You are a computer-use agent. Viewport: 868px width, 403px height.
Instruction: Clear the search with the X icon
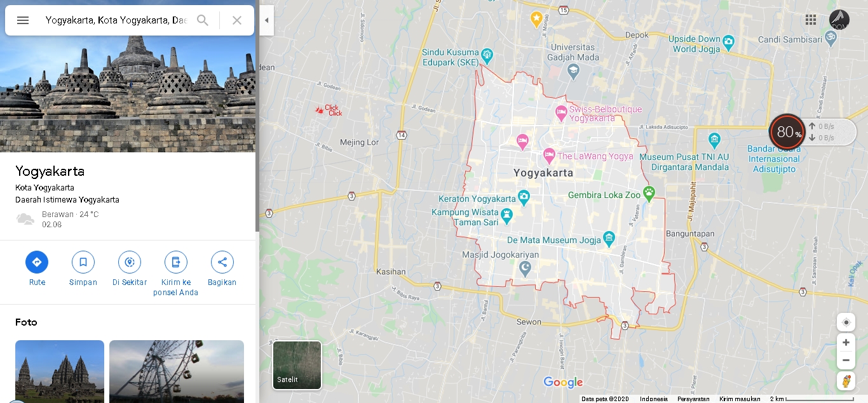237,20
